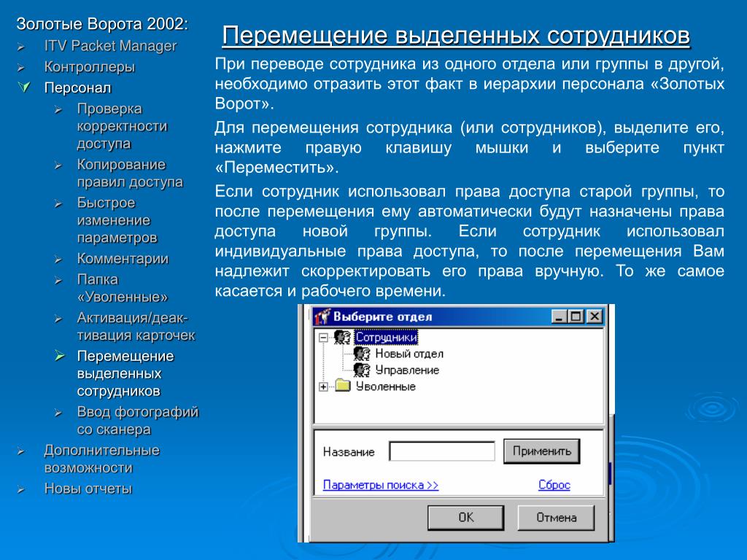747x560 pixels.
Task: Click the Управление department icon
Action: [x=362, y=370]
